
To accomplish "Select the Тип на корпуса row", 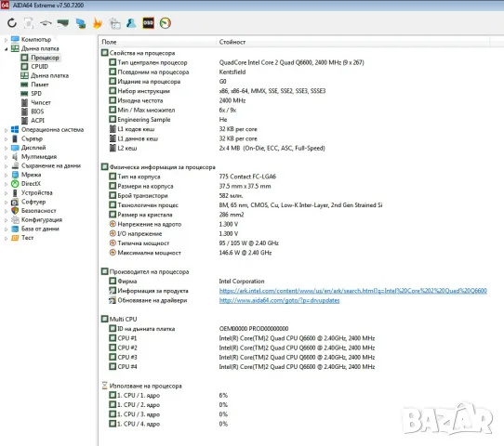I will click(x=192, y=177).
